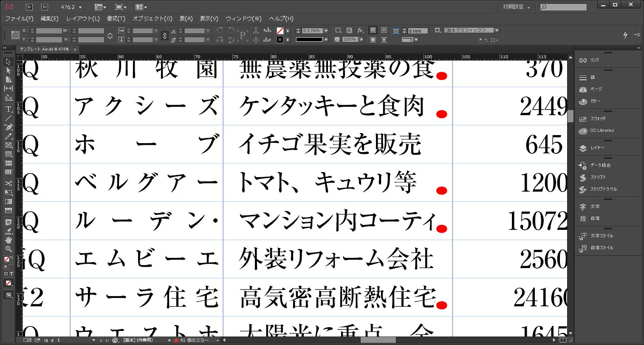Select the Hand tool

[x=8, y=240]
